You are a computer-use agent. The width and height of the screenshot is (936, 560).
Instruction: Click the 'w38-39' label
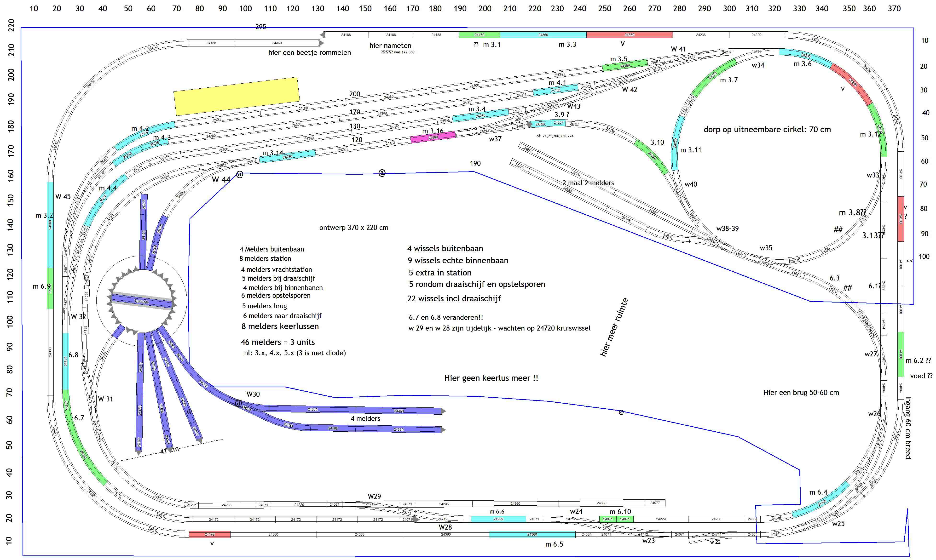(x=727, y=228)
